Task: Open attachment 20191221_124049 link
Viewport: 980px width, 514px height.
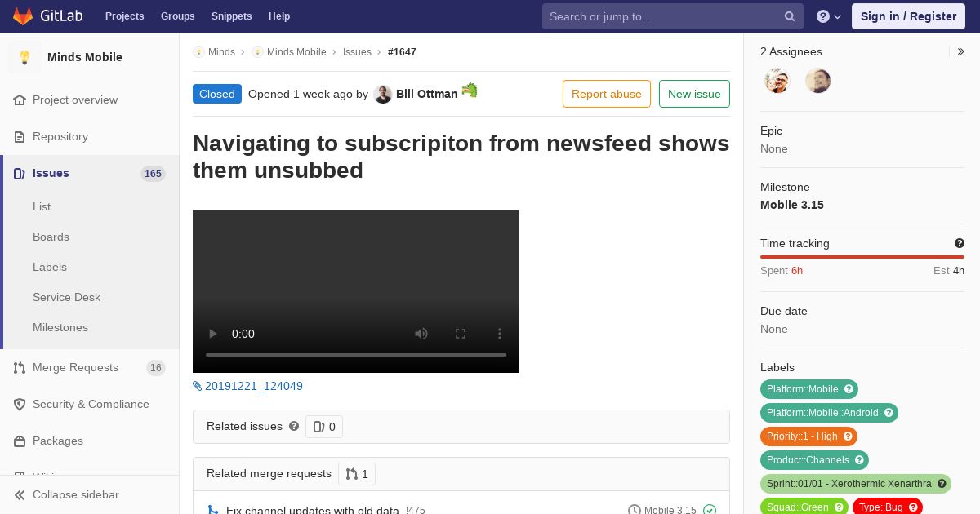Action: [x=254, y=386]
